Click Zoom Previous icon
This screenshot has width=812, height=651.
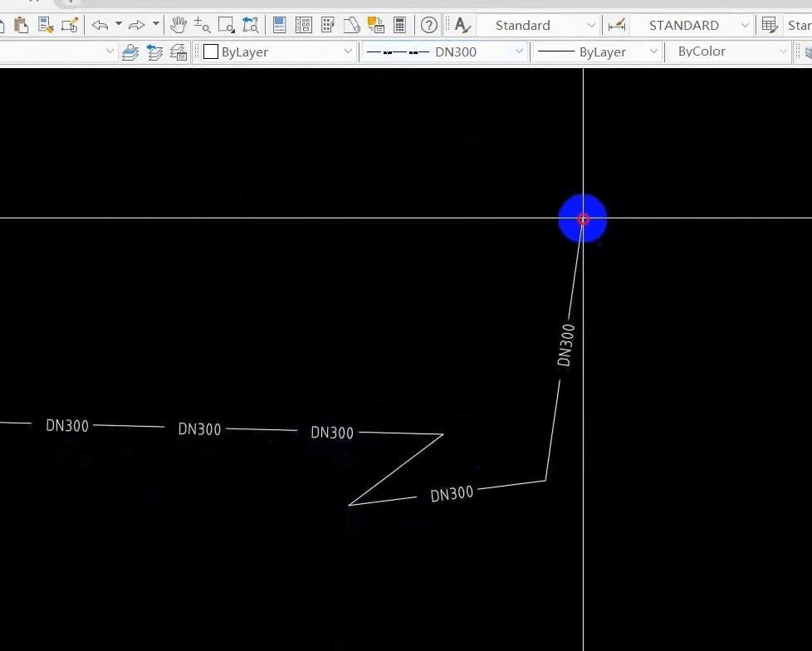[x=251, y=25]
